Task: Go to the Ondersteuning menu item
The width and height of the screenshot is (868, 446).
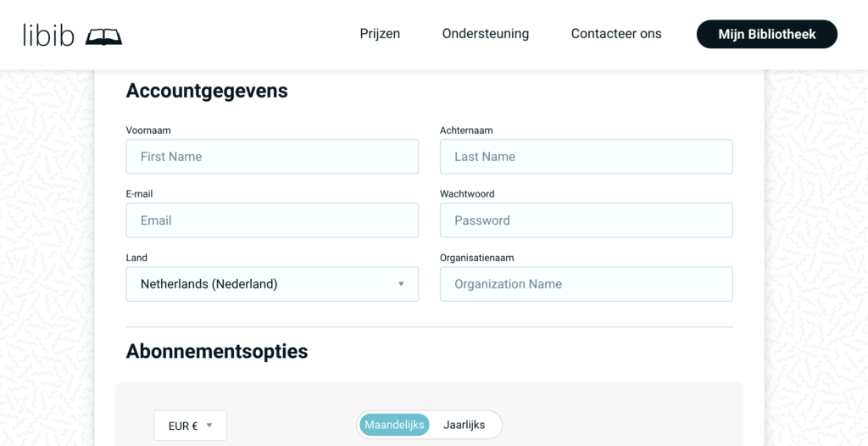Action: click(x=485, y=34)
